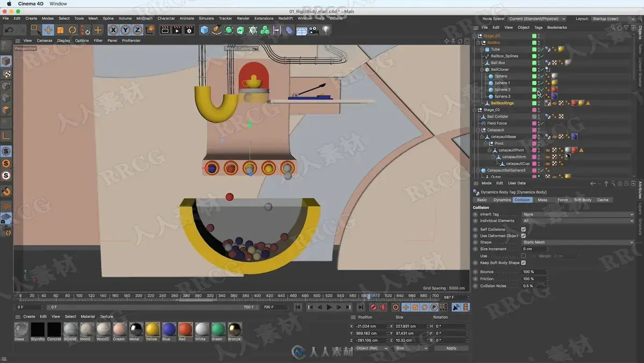Toggle Use Deformed Object checkbox
The width and height of the screenshot is (644, 363).
coord(523,236)
